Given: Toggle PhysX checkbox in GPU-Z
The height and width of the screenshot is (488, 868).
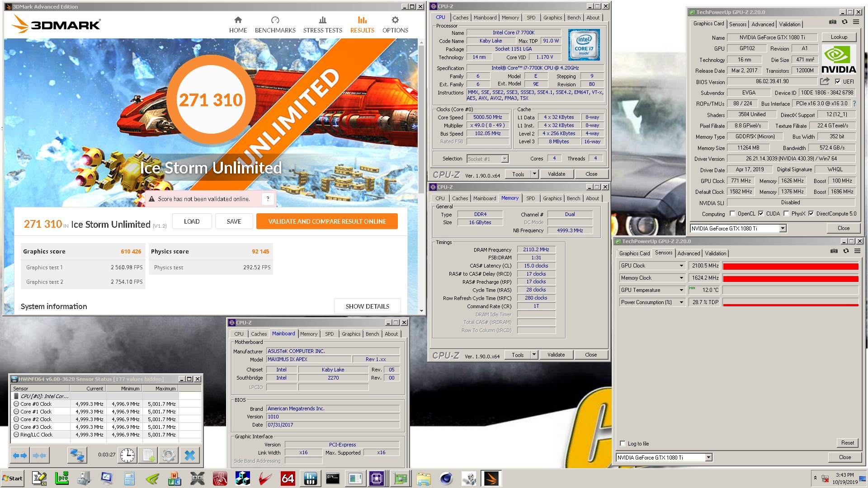Looking at the screenshot, I should [x=786, y=214].
